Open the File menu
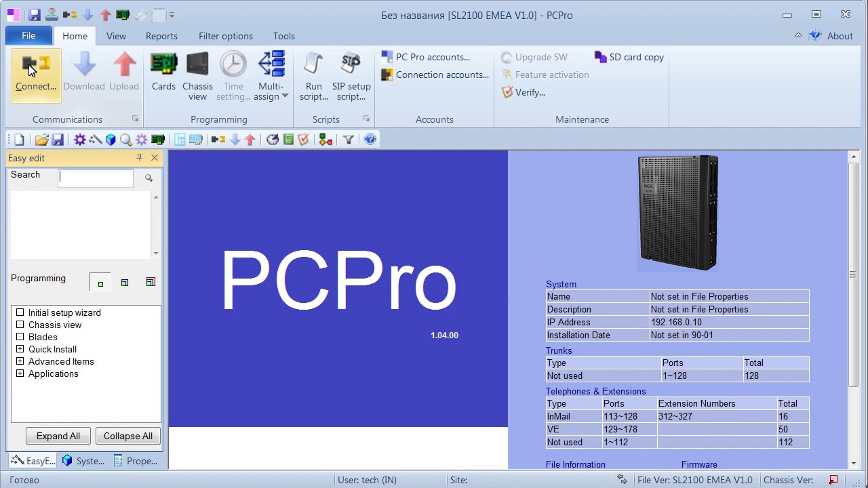This screenshot has height=488, width=868. [x=28, y=36]
